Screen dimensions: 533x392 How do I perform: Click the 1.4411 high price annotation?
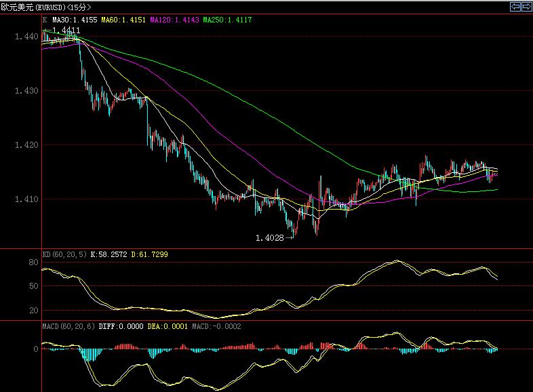(66, 31)
